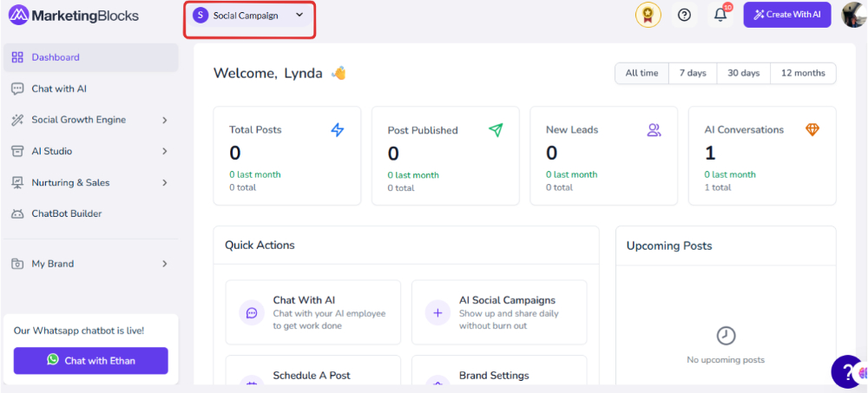
Task: Click the AI Studio box icon
Action: pyautogui.click(x=17, y=151)
